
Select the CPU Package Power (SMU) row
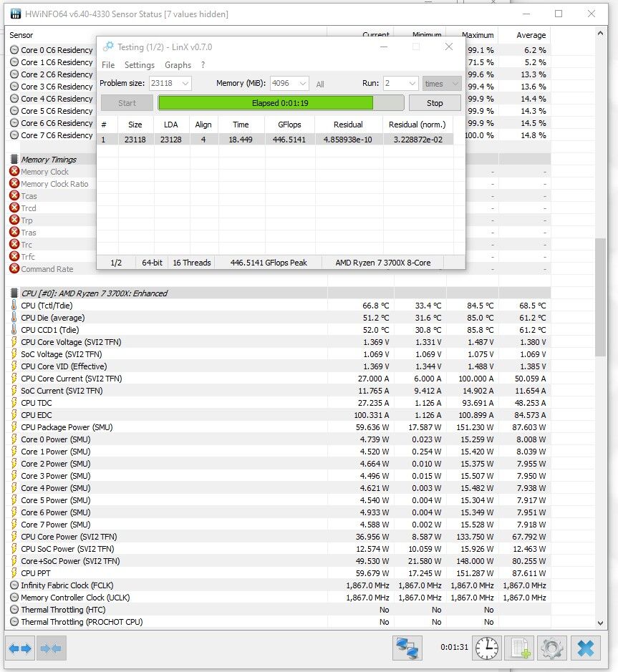pyautogui.click(x=279, y=427)
